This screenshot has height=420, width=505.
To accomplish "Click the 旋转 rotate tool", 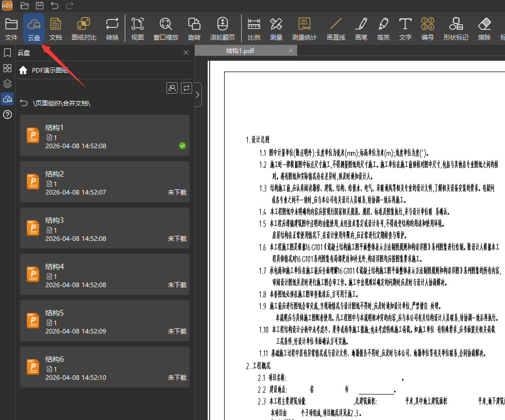I will (x=194, y=28).
